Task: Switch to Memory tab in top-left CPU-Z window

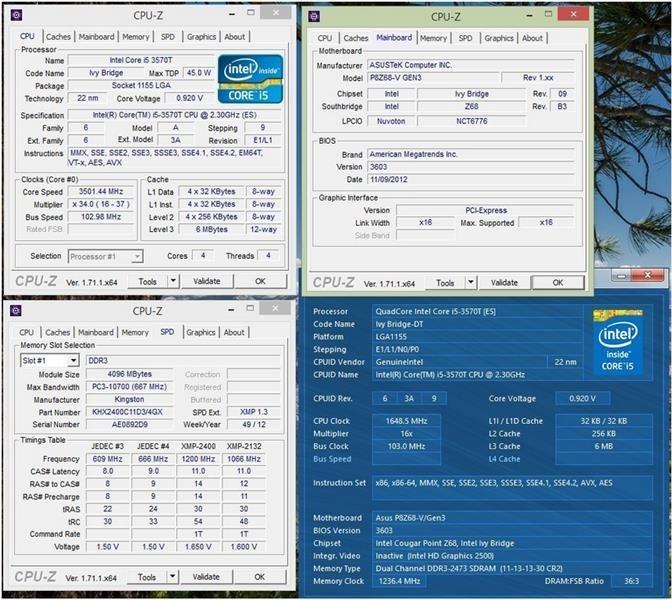Action: 135,37
